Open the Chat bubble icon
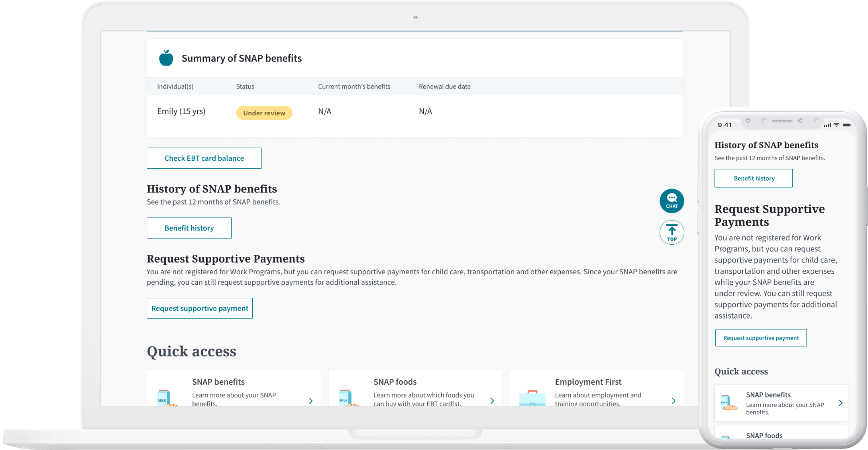868x450 pixels. [671, 201]
